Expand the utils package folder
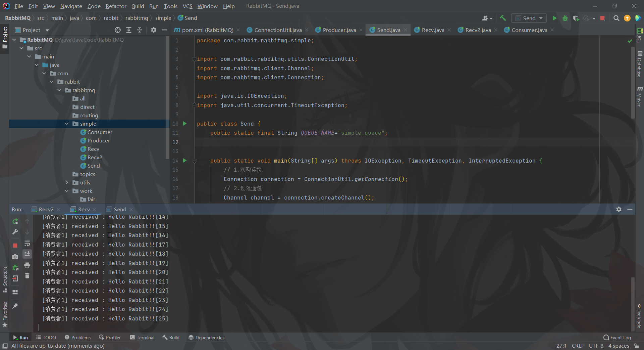The width and height of the screenshot is (644, 350). (67, 183)
